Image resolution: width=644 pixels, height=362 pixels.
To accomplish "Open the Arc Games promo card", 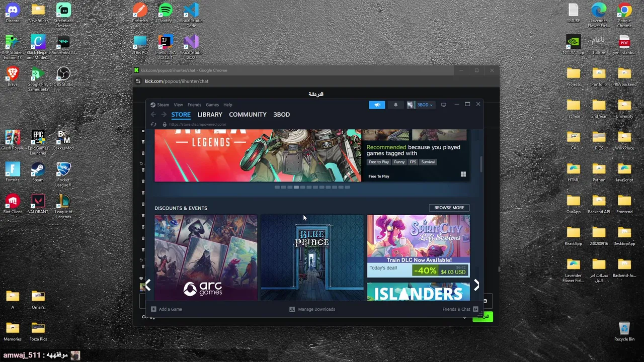I will tap(206, 257).
